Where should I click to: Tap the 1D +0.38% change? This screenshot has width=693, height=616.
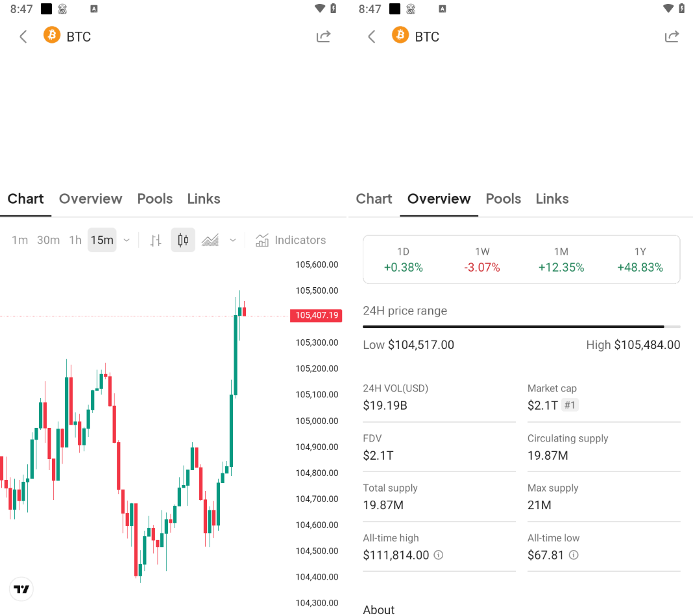[403, 259]
